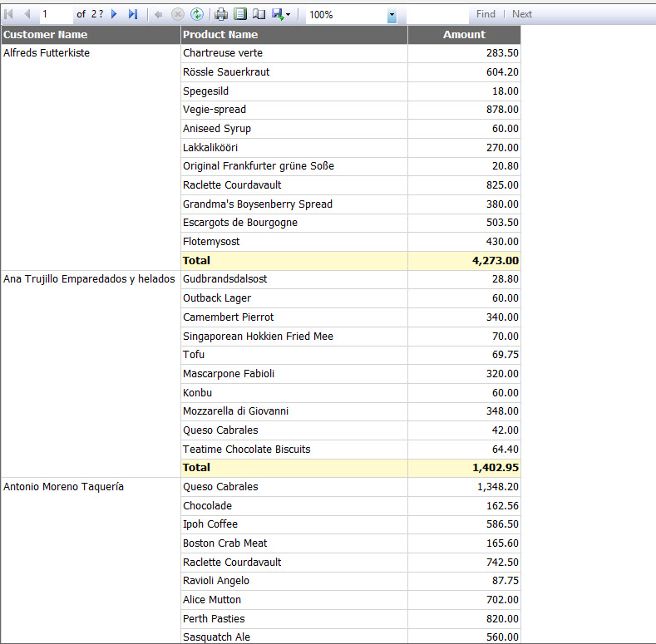Switch to print layout view
The height and width of the screenshot is (644, 656).
[240, 15]
